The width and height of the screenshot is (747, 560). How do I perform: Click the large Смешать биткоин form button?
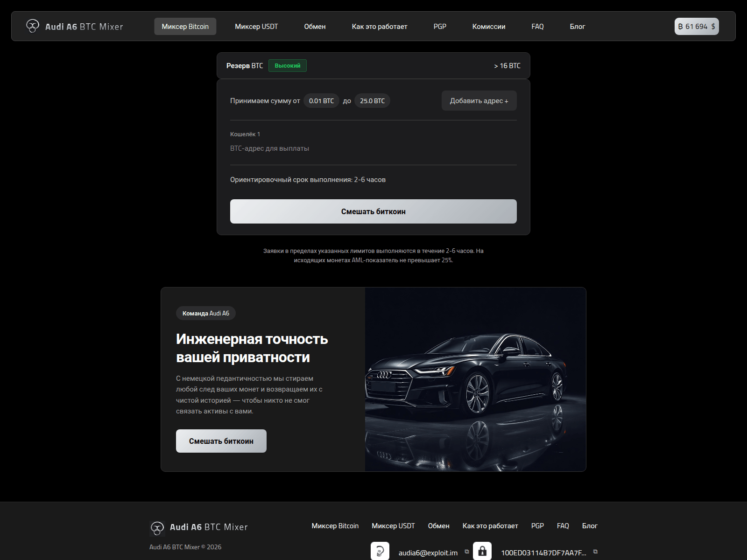click(x=373, y=211)
